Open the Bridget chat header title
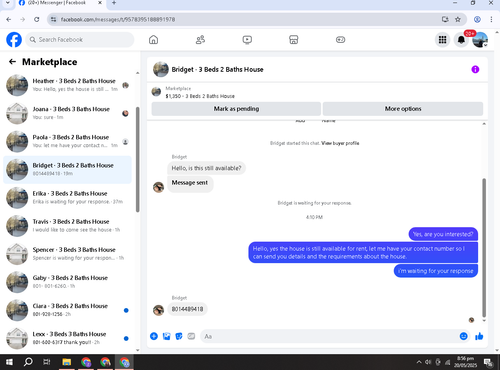The width and height of the screenshot is (500, 370). (217, 69)
